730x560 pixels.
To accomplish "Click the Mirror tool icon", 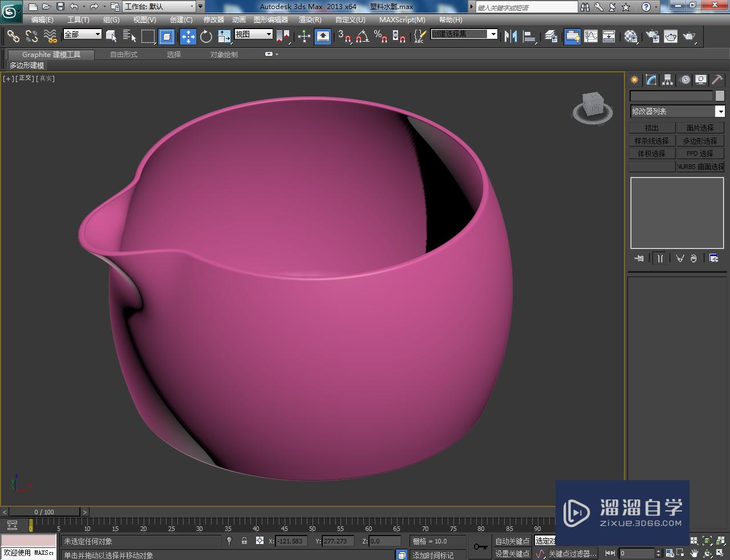I will [511, 36].
